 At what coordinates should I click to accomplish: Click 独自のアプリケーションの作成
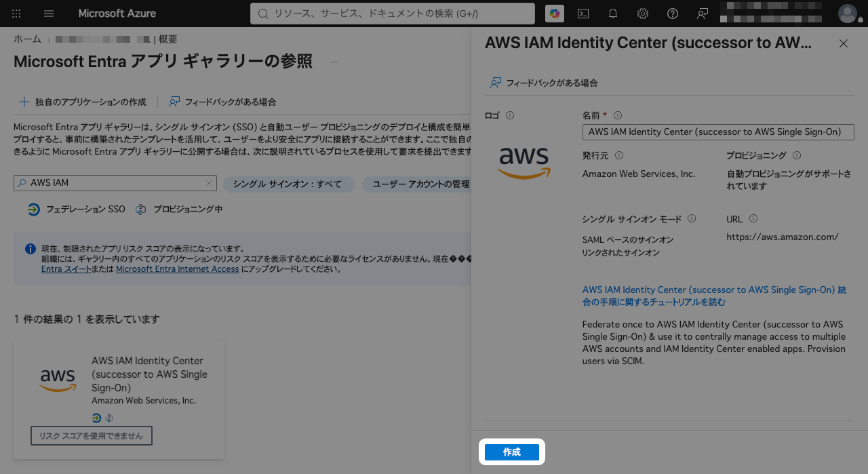point(82,102)
